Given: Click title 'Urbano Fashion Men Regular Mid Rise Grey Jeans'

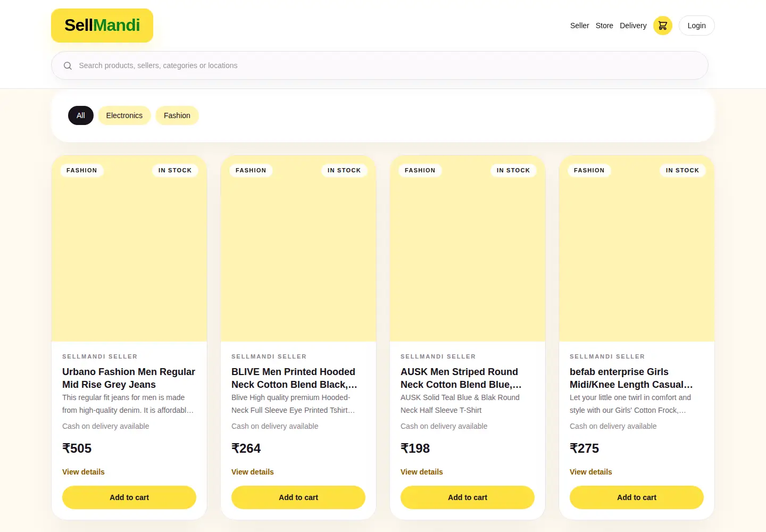Looking at the screenshot, I should (129, 378).
